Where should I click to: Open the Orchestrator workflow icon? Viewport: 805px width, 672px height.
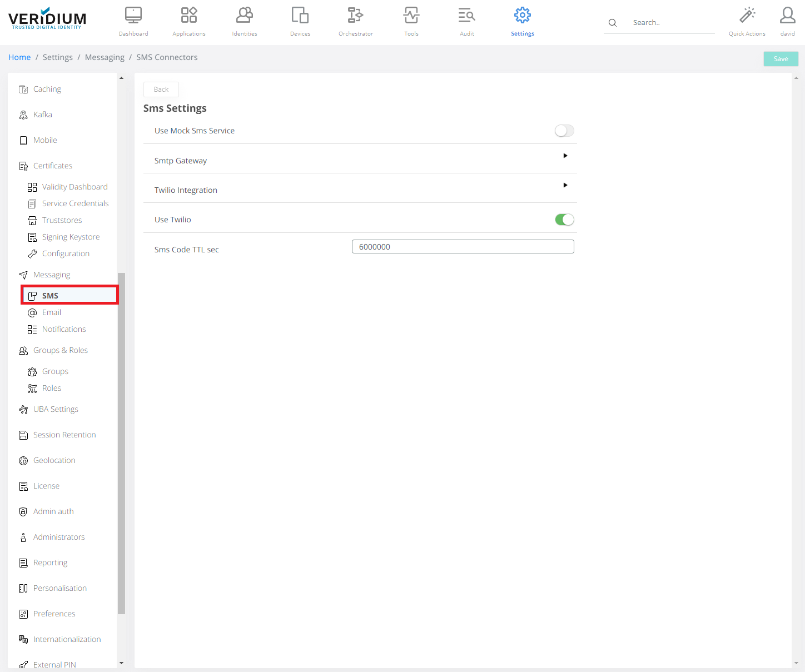point(356,16)
